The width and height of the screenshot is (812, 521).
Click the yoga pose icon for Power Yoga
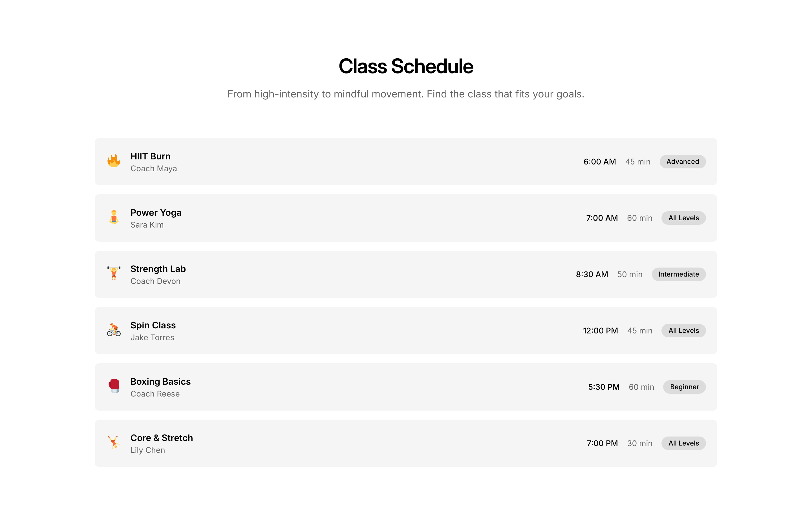point(114,217)
